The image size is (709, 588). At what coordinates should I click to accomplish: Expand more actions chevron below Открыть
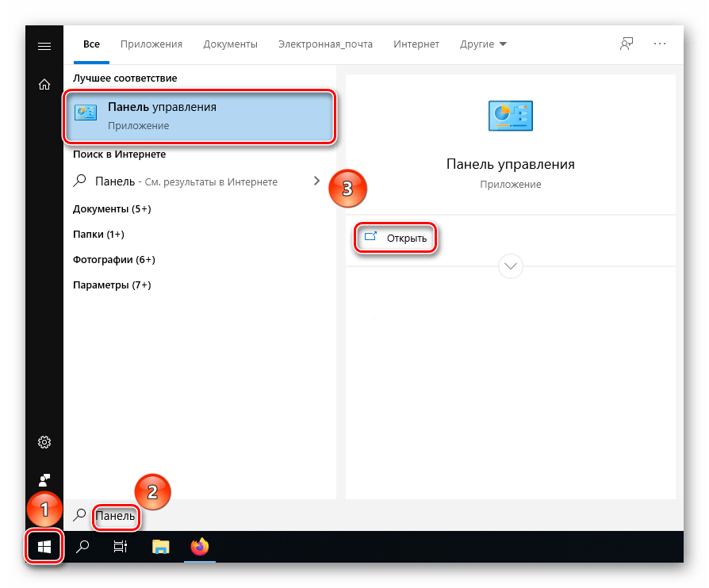[x=511, y=266]
